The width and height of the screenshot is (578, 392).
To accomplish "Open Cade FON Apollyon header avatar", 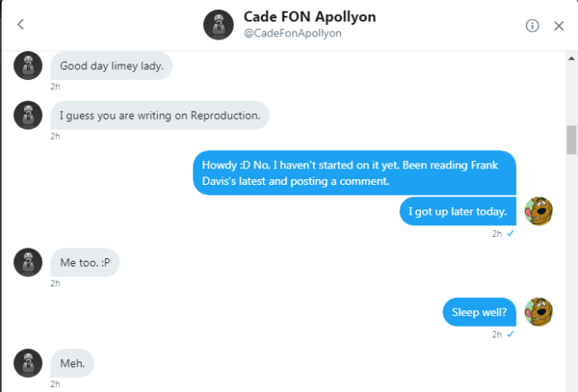I will coord(218,26).
